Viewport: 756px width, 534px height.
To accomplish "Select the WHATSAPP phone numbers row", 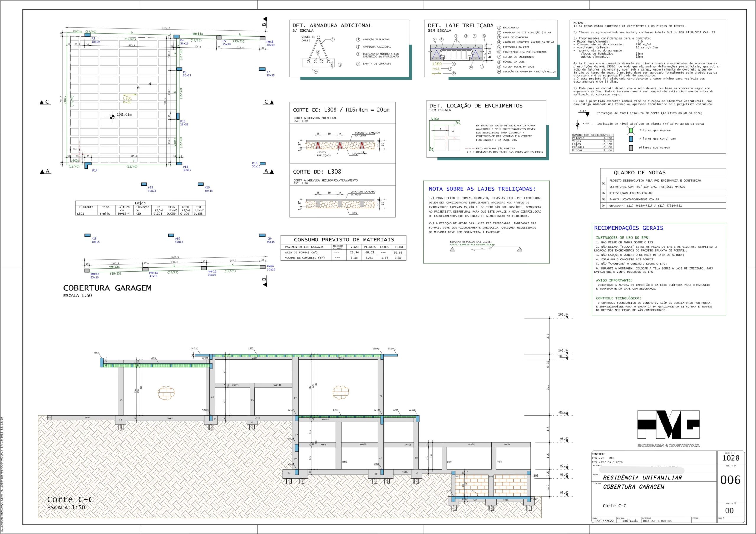I will pos(663,206).
